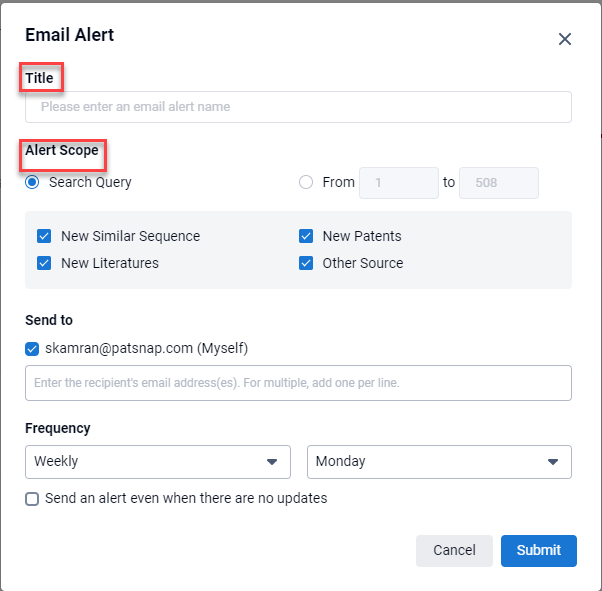Click the Alert Scope section label
The width and height of the screenshot is (602, 591).
(62, 151)
